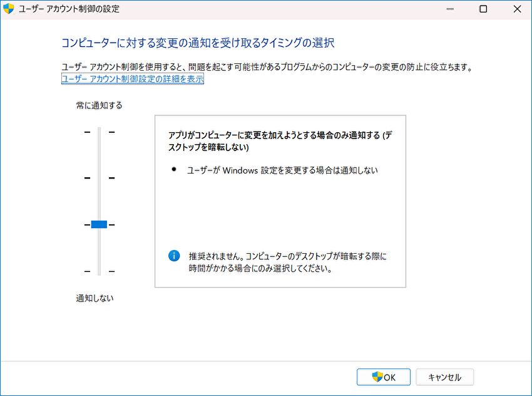Click the shield icon on the OK button

pos(377,377)
